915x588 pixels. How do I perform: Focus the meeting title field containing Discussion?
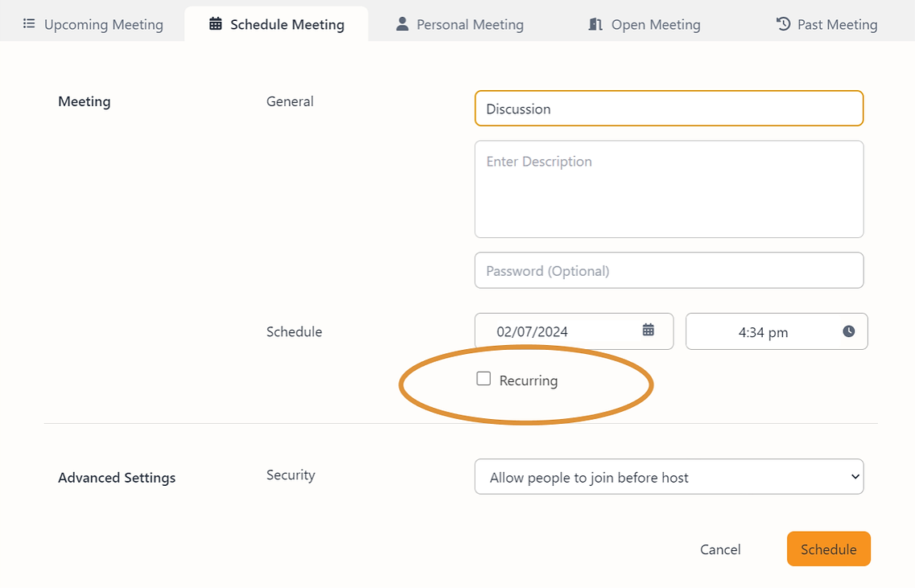pyautogui.click(x=669, y=109)
